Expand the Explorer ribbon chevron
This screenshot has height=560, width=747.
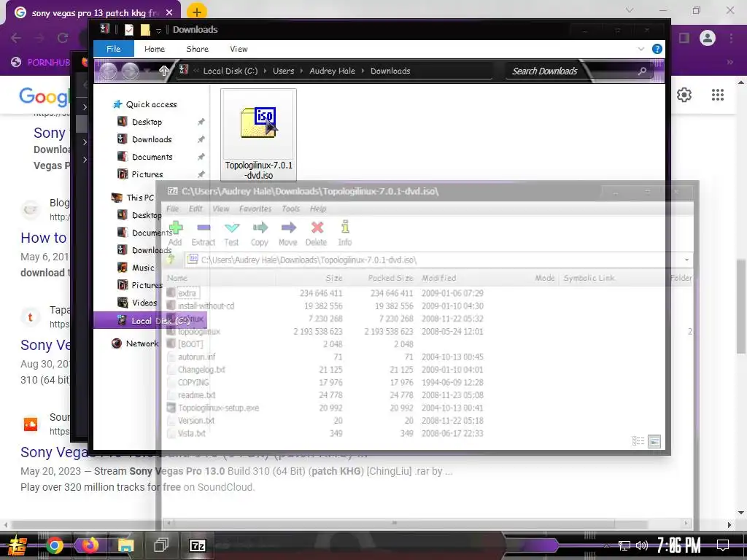pyautogui.click(x=640, y=49)
